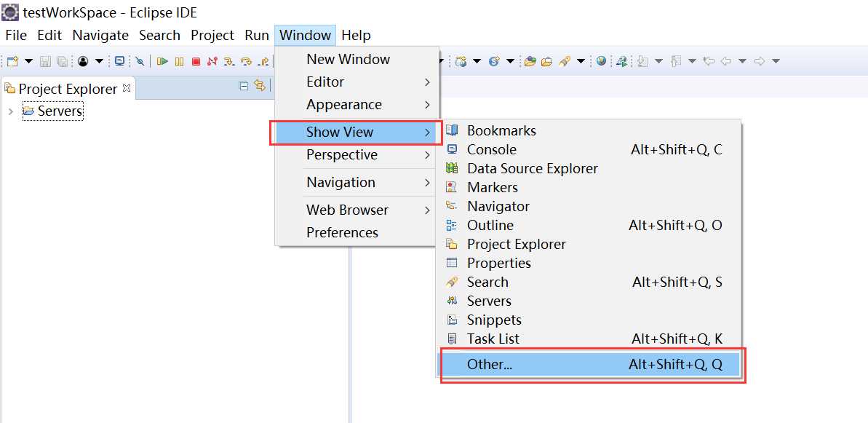Open the dropdown beside the user profile icon

click(99, 61)
